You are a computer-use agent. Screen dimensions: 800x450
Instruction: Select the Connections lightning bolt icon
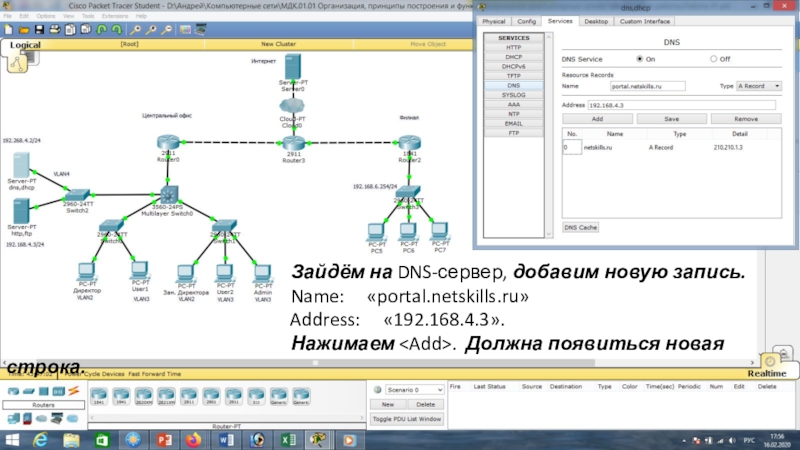pos(73,391)
